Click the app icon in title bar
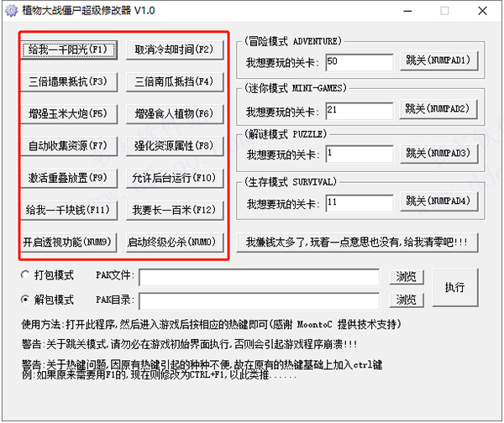Viewport: 504px width, 423px height. (x=12, y=12)
